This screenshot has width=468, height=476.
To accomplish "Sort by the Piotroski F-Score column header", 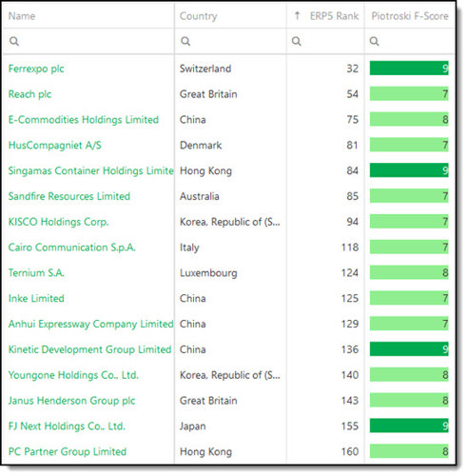I will (410, 16).
